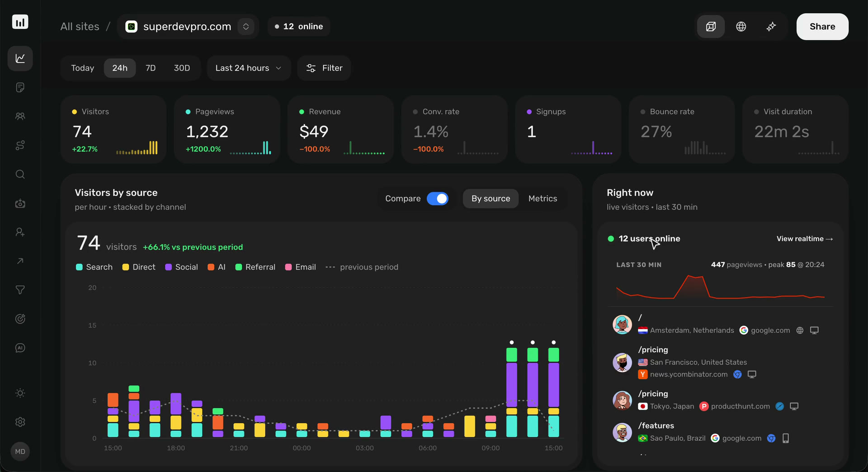Image resolution: width=868 pixels, height=472 pixels.
Task: Go to All sites breadcrumb
Action: tap(80, 27)
